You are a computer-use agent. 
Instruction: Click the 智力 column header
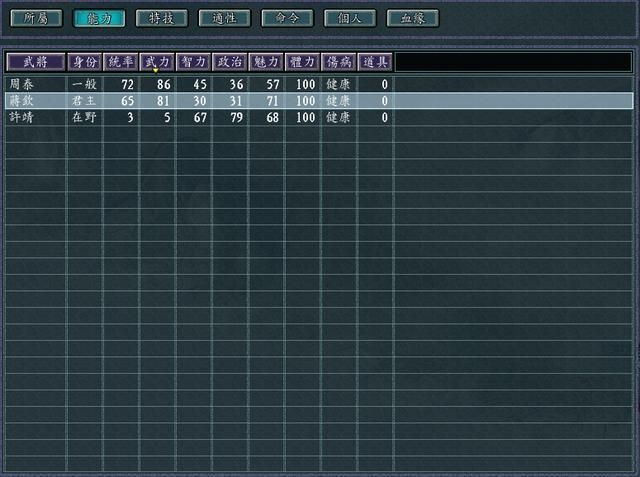(x=193, y=62)
